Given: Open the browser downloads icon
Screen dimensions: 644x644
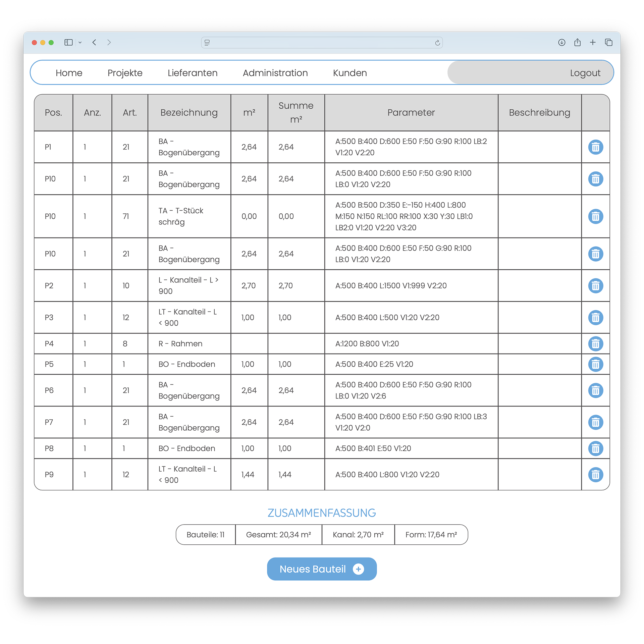Looking at the screenshot, I should coord(561,43).
